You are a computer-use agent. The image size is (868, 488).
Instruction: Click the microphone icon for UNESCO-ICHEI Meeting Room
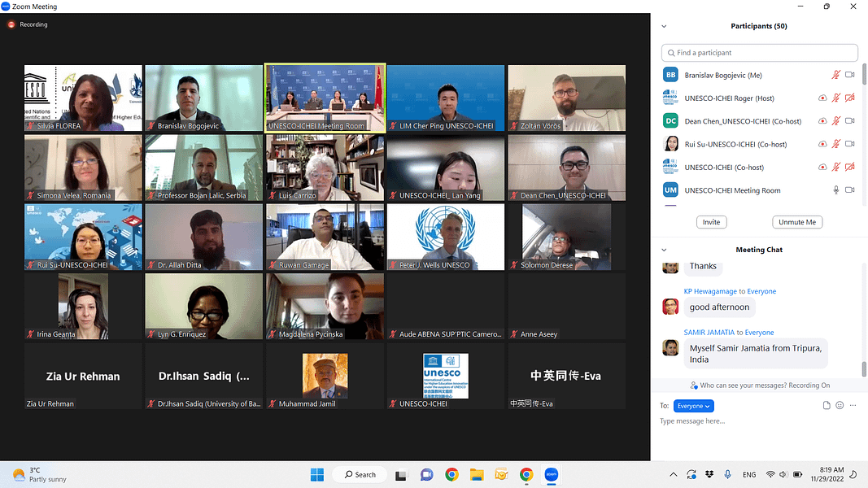click(835, 190)
